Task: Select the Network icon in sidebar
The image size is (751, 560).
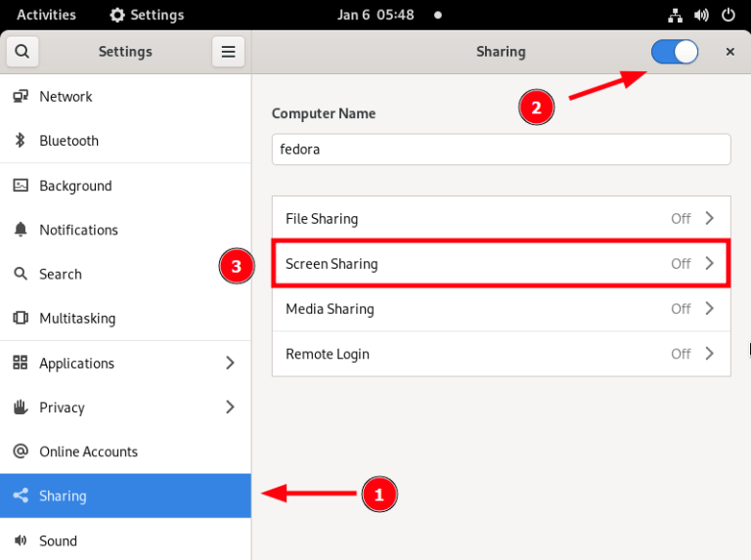Action: (21, 96)
